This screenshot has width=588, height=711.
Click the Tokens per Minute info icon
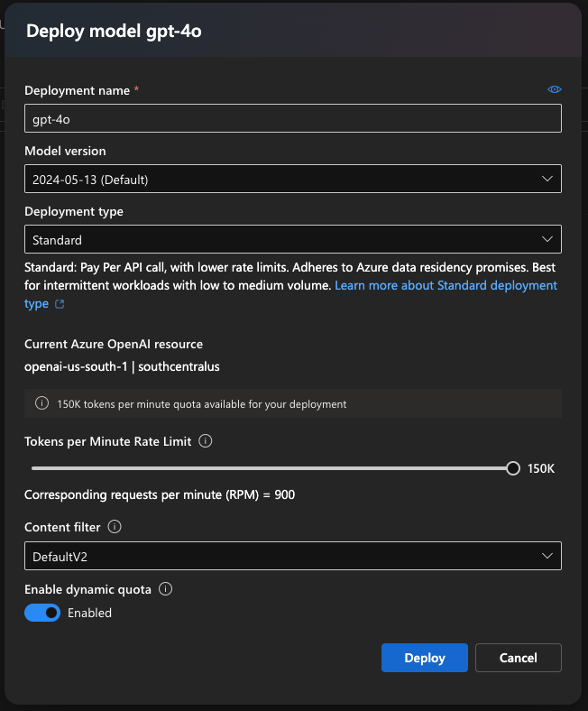pos(205,441)
